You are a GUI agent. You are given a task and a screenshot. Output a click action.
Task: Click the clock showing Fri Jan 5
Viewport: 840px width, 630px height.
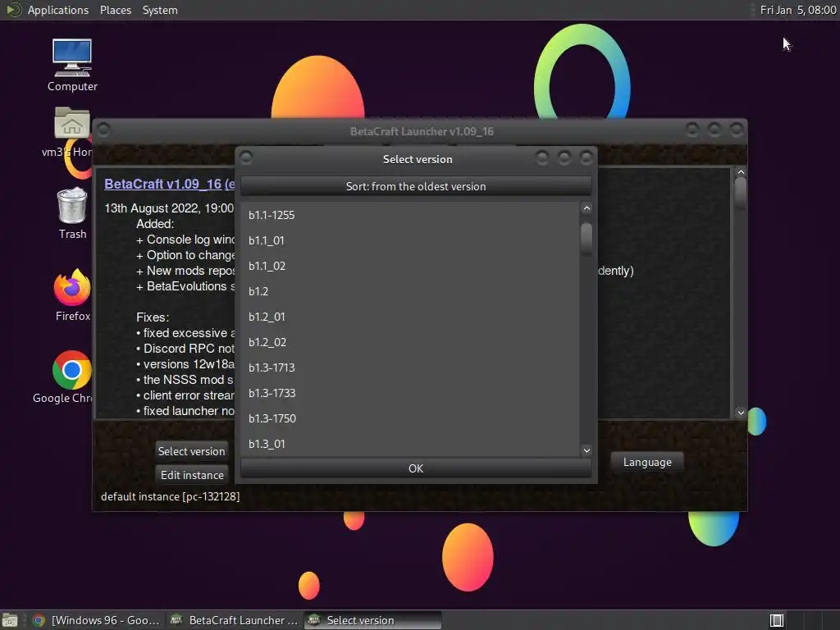797,10
